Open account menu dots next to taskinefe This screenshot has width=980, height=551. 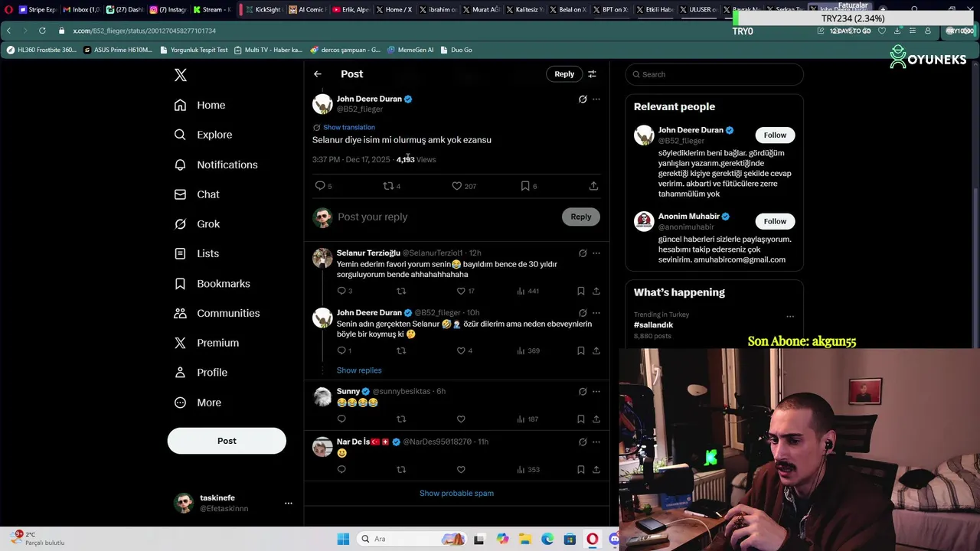click(289, 503)
